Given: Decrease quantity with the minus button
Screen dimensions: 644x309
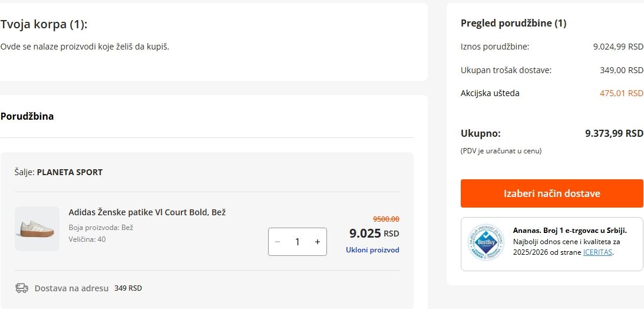Looking at the screenshot, I should pyautogui.click(x=278, y=242).
